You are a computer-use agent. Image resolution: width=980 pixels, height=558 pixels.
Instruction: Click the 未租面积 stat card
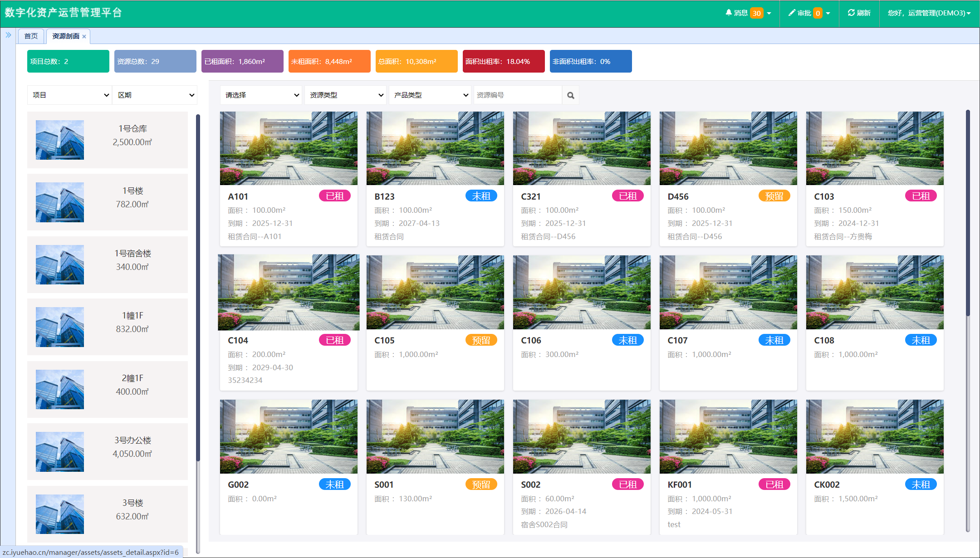(329, 61)
